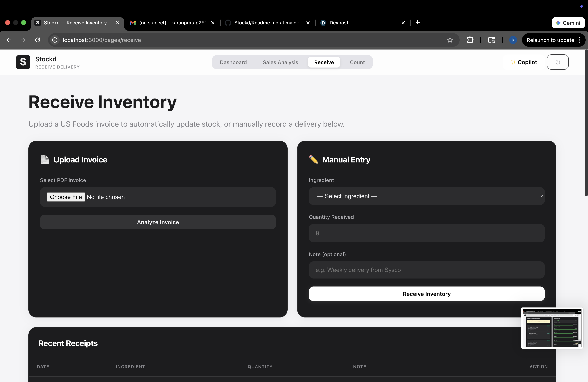This screenshot has width=588, height=382.
Task: Go back to previous page
Action: pos(9,40)
